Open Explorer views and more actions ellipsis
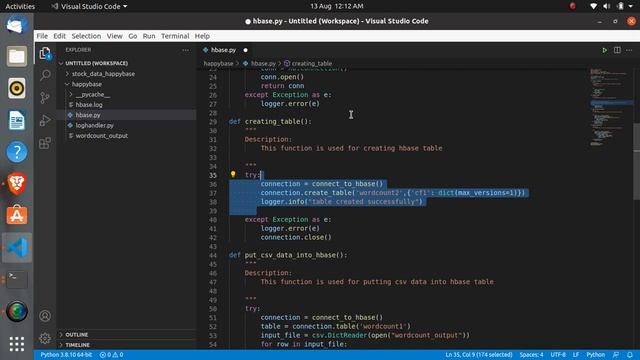640x360 pixels. (x=185, y=50)
